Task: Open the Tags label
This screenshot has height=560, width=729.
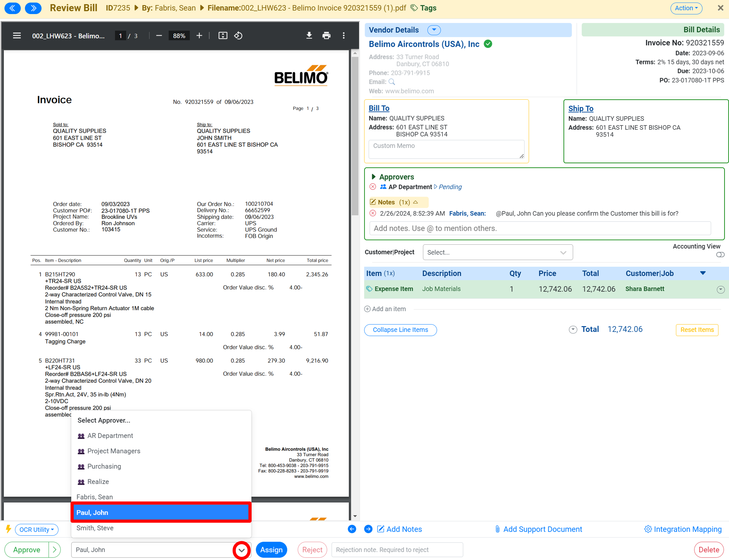Action: (x=423, y=8)
